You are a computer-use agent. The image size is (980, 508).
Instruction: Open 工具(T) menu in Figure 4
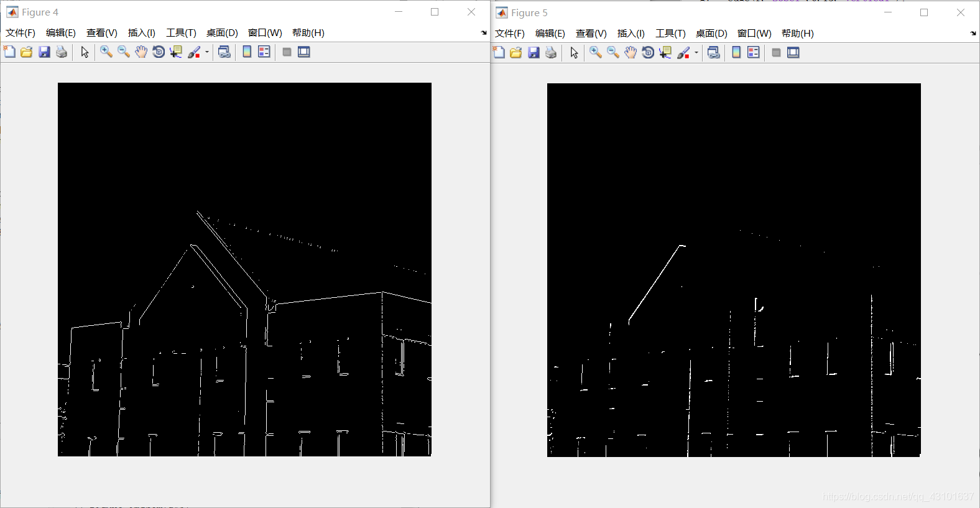(x=181, y=33)
